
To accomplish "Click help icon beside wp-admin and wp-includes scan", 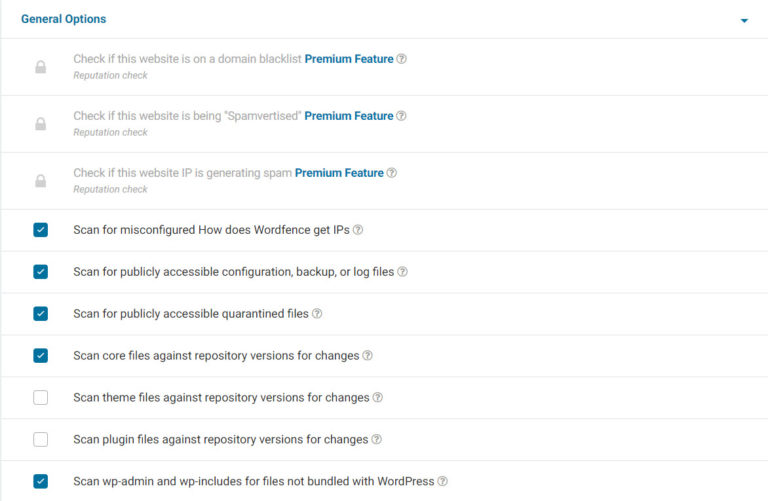I will 443,482.
